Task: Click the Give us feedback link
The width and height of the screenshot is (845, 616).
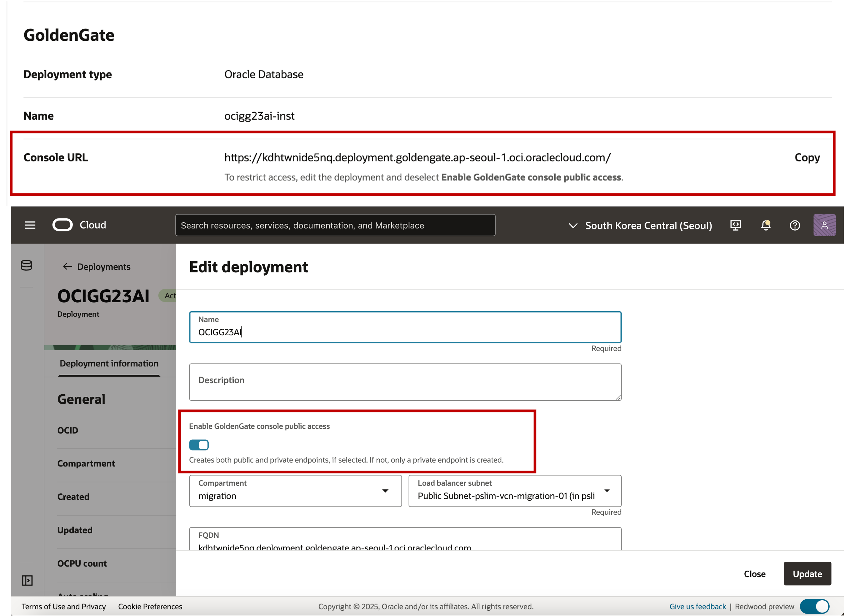Action: pyautogui.click(x=698, y=607)
